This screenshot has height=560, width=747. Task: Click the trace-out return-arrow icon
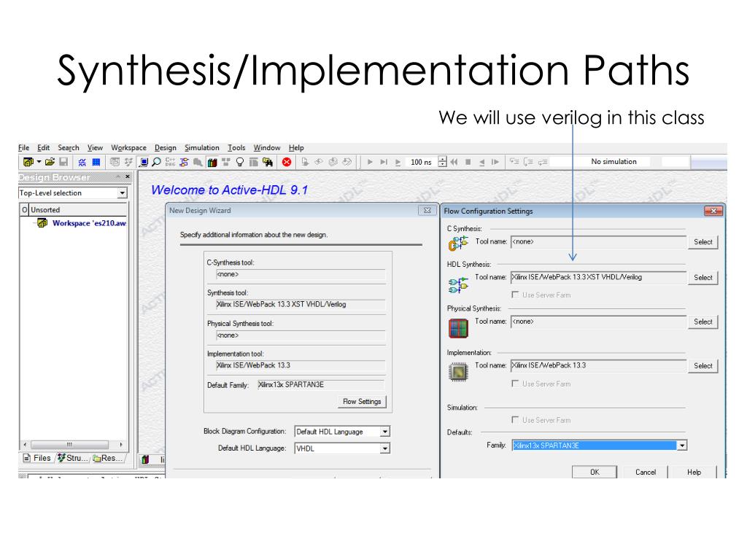tap(543, 162)
